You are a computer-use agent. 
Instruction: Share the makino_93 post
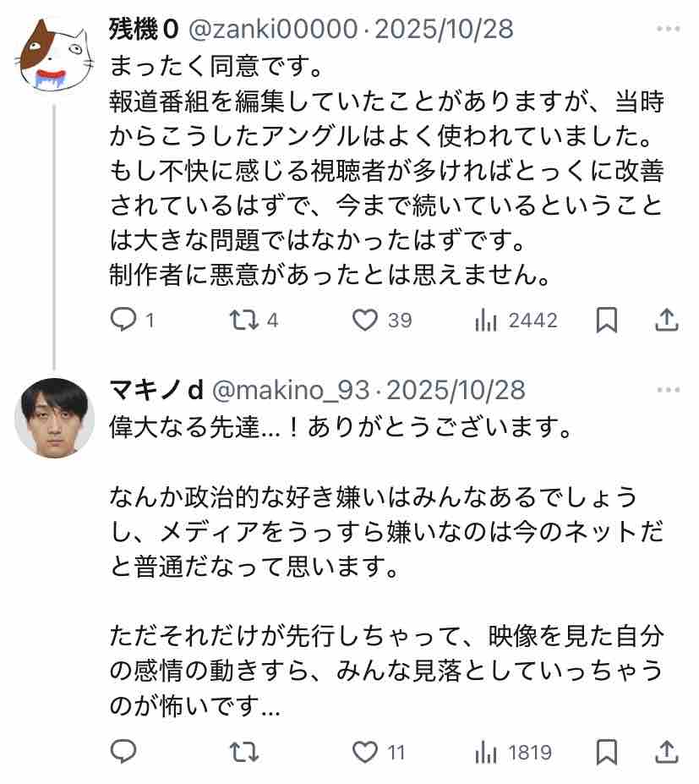coord(667,752)
